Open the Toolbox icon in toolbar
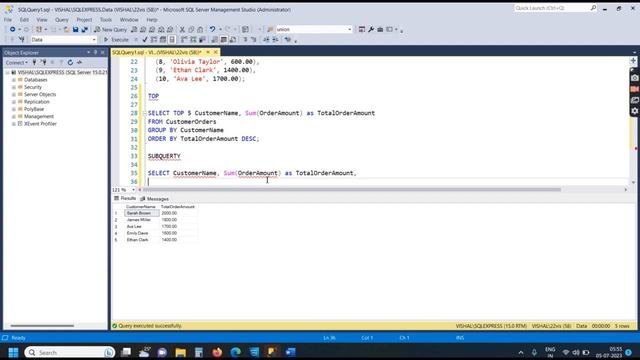Viewport: 640px width, 360px height. (x=380, y=29)
